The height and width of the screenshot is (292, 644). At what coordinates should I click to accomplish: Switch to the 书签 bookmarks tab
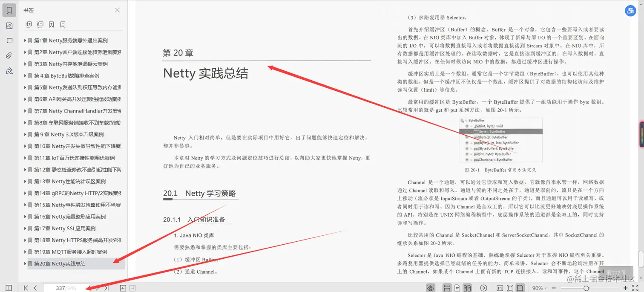click(x=29, y=10)
